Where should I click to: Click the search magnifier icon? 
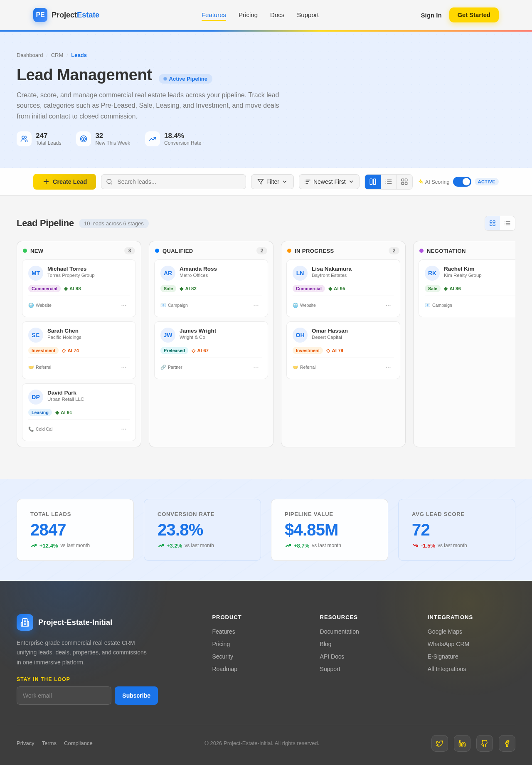click(x=109, y=182)
